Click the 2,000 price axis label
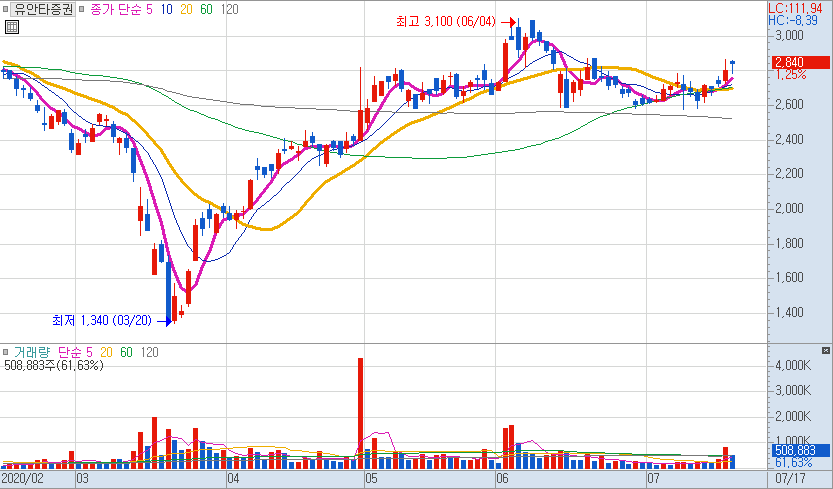This screenshot has height=489, width=833. pos(788,208)
